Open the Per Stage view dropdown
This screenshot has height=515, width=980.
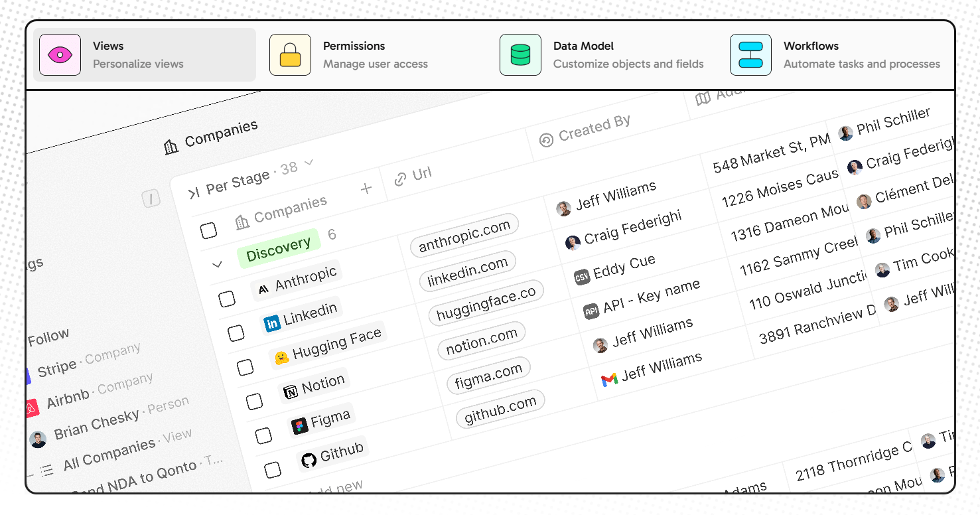(x=307, y=165)
